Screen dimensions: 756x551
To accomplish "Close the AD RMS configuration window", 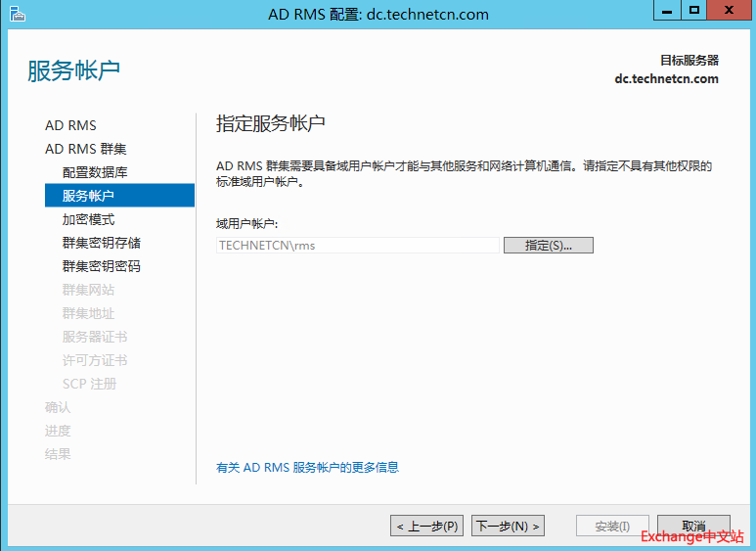I will (x=729, y=11).
